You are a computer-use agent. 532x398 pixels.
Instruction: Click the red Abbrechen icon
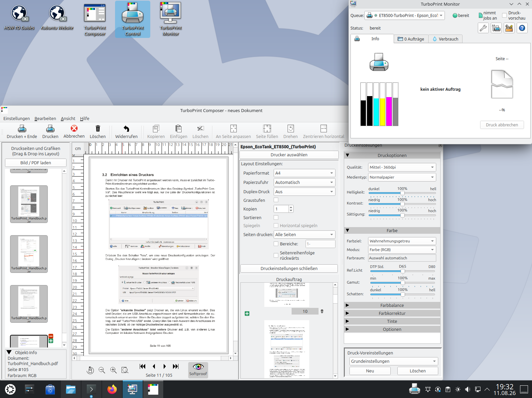[74, 128]
